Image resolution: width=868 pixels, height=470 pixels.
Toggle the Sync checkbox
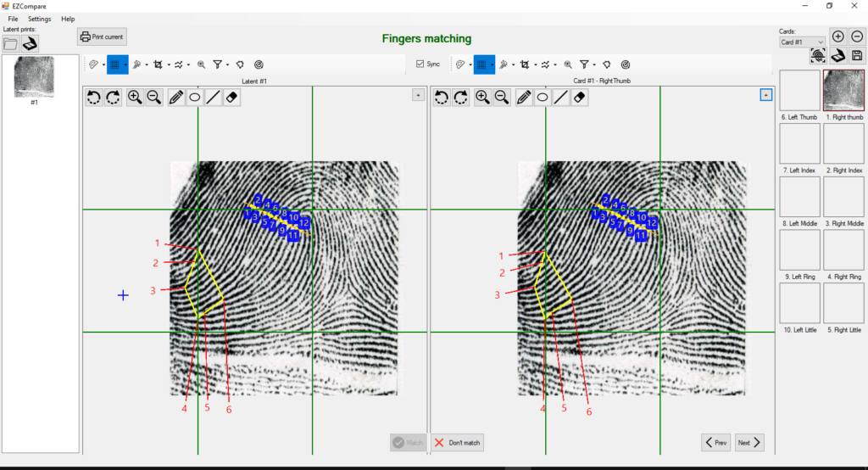pyautogui.click(x=420, y=64)
